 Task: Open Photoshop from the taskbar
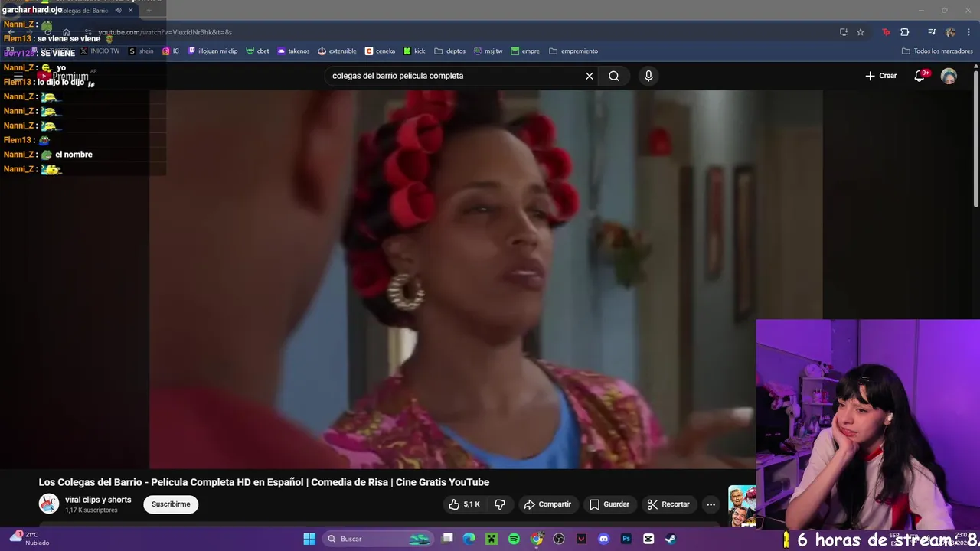click(x=626, y=539)
